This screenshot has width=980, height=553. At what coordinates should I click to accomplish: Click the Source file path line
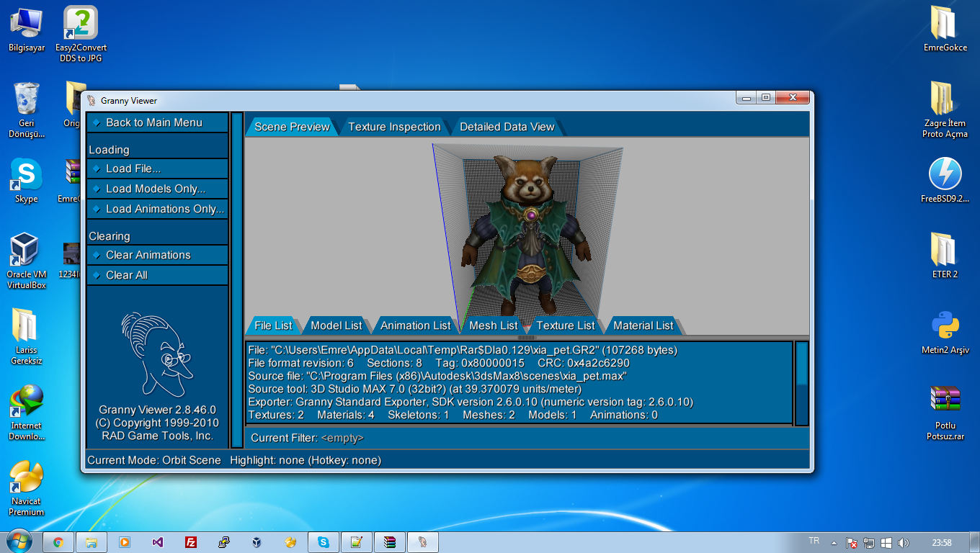point(437,376)
